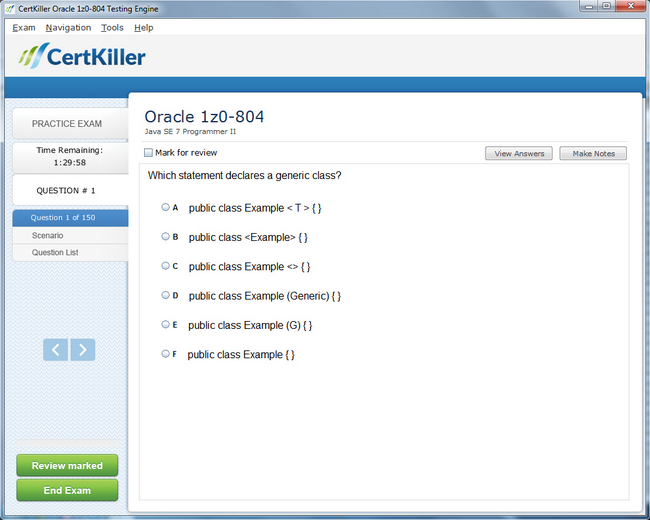Click text 'public class Example (G) { }'
The height and width of the screenshot is (520, 650).
pos(250,325)
